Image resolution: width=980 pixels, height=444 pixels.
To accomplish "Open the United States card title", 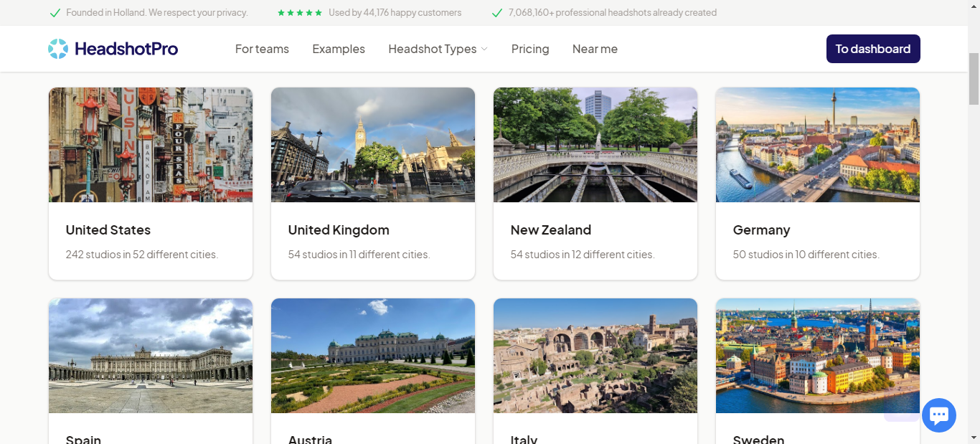I will pyautogui.click(x=108, y=230).
